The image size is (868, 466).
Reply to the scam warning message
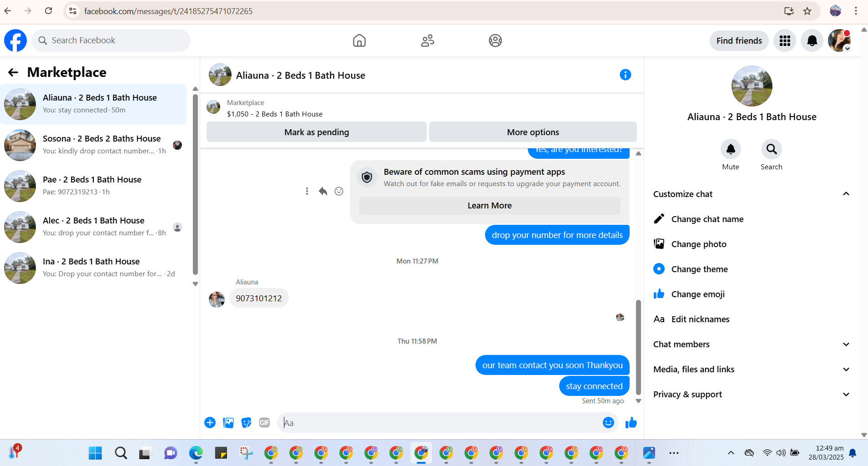coord(323,191)
